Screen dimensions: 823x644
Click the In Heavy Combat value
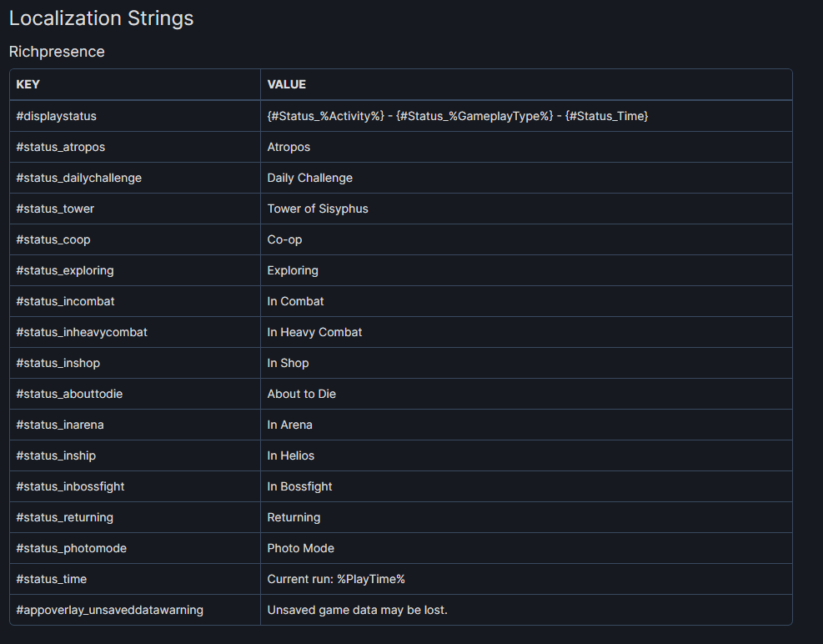click(x=314, y=332)
